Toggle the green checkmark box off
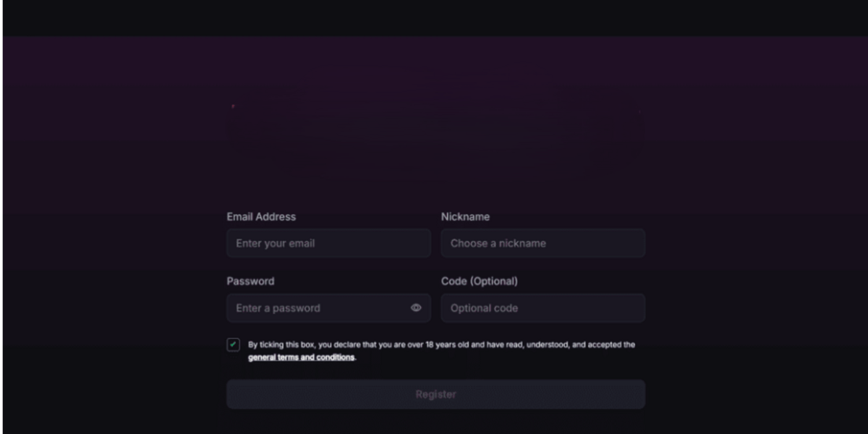Screen dimensions: 868x434 [233, 345]
